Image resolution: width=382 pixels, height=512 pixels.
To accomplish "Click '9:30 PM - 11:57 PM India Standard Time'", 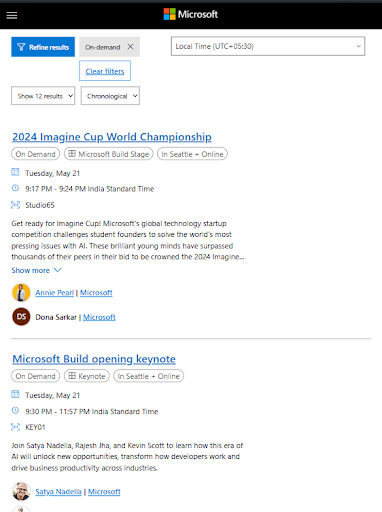I will tap(92, 412).
